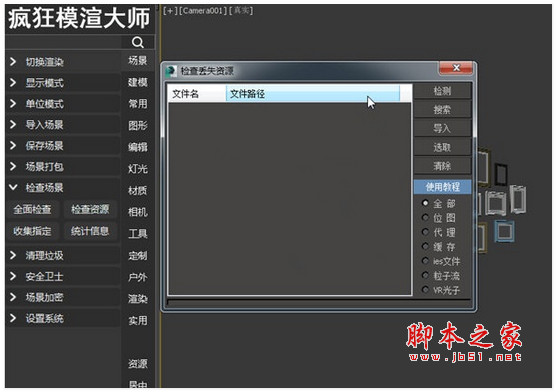This screenshot has height=392, width=556.
Task: Sort by the 文件路径 column header
Action: (x=313, y=94)
